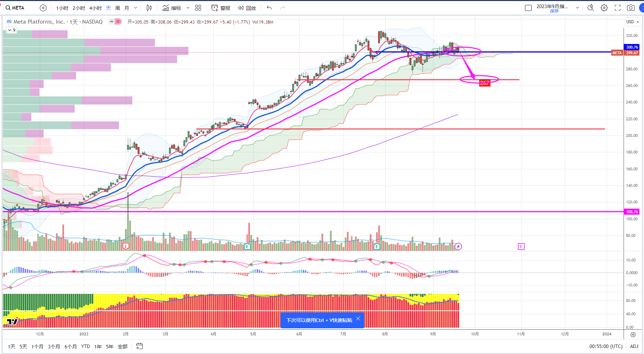Viewport: 644px width, 354px height.
Task: Set date range to 1年
Action: pos(98,347)
